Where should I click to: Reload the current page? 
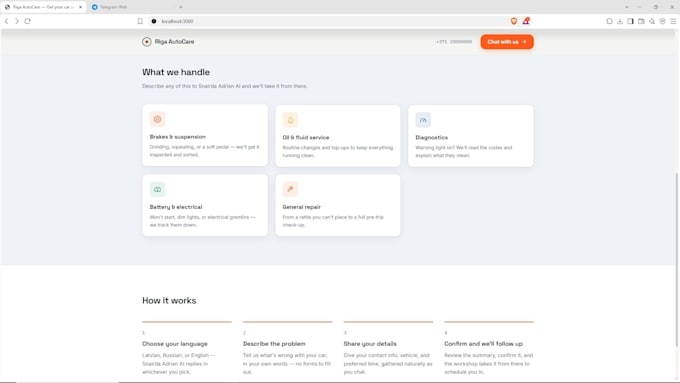tap(28, 21)
